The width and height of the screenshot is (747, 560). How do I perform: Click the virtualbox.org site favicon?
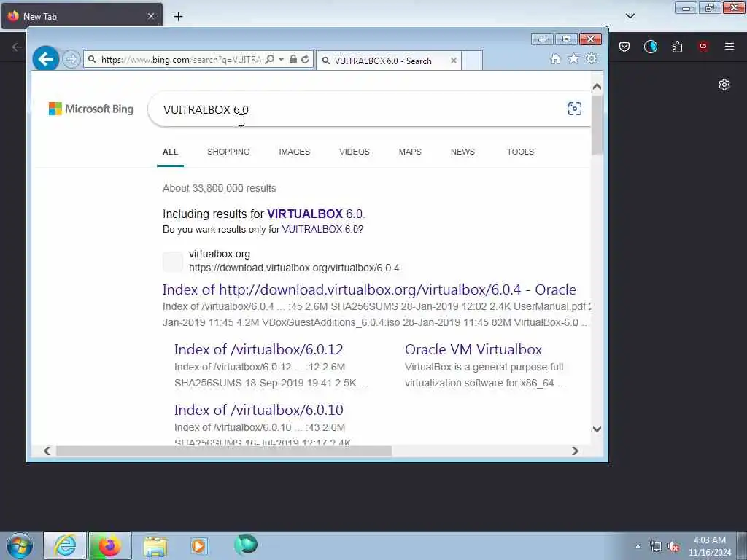coord(172,262)
